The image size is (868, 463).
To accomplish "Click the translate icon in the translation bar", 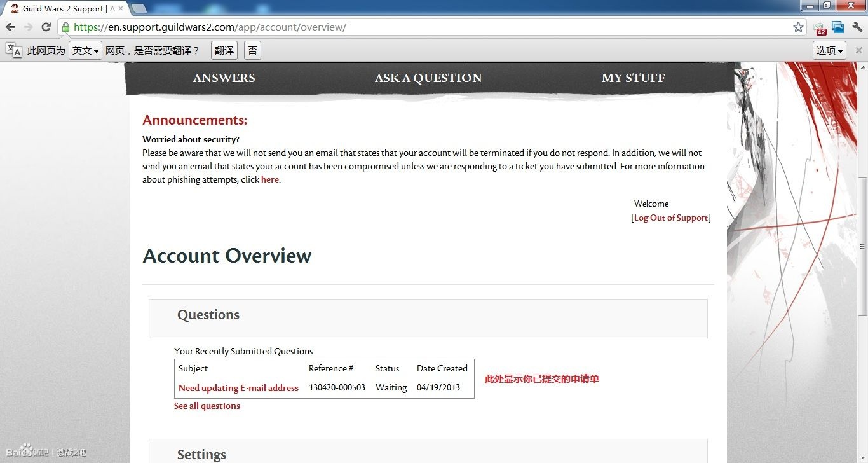I will click(x=13, y=50).
